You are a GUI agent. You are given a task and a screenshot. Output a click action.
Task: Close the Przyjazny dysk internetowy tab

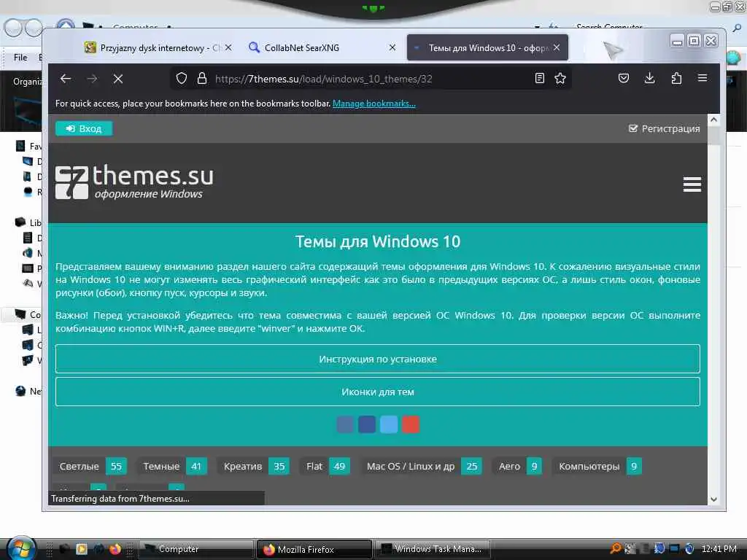coord(228,47)
